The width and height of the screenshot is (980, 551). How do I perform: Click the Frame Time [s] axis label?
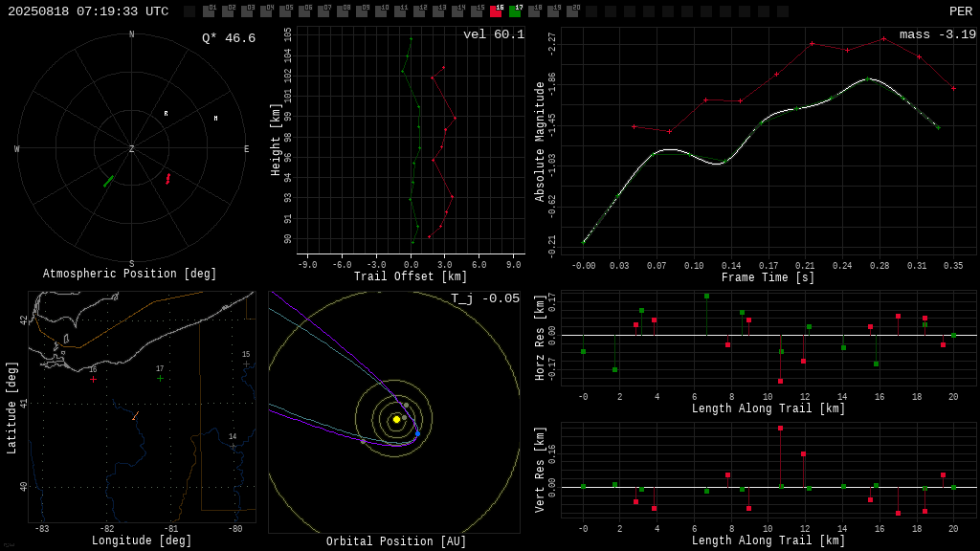[768, 277]
